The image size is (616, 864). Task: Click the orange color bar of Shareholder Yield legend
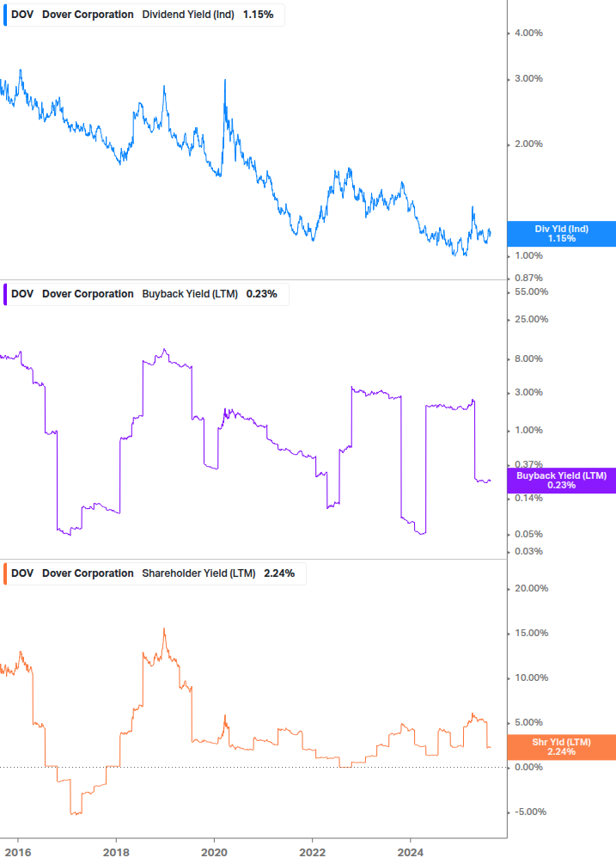5,573
